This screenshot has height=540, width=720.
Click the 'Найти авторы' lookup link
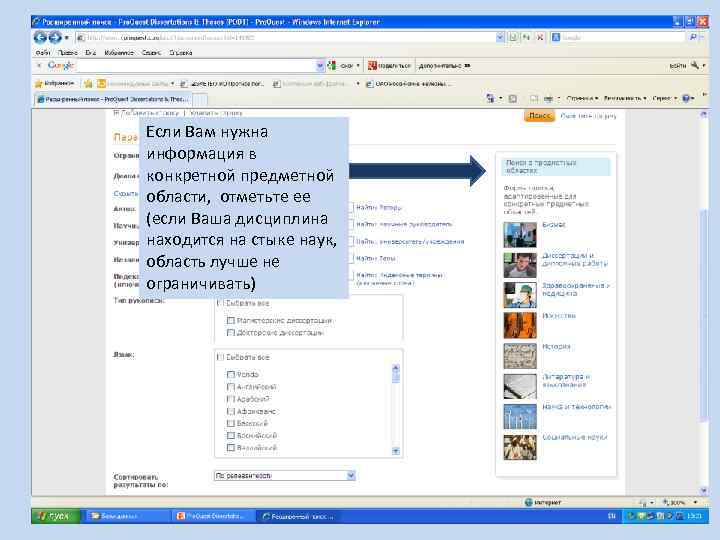(x=378, y=208)
